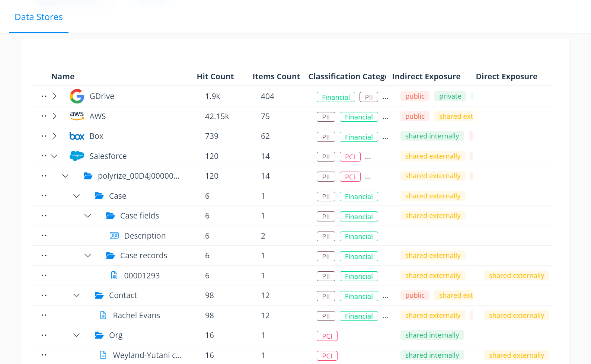This screenshot has width=591, height=364.
Task: Click the polyrize folder icon
Action: click(x=88, y=176)
